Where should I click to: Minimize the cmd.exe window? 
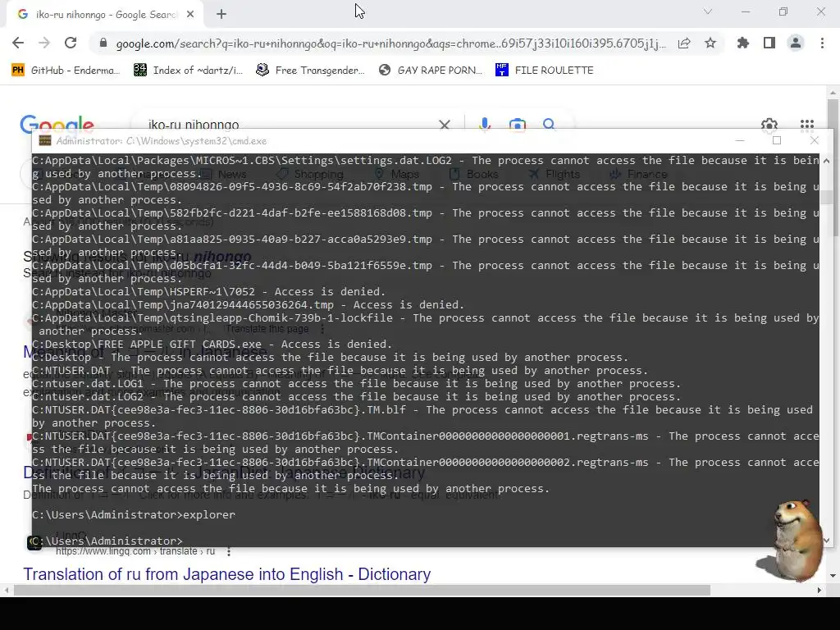point(740,140)
